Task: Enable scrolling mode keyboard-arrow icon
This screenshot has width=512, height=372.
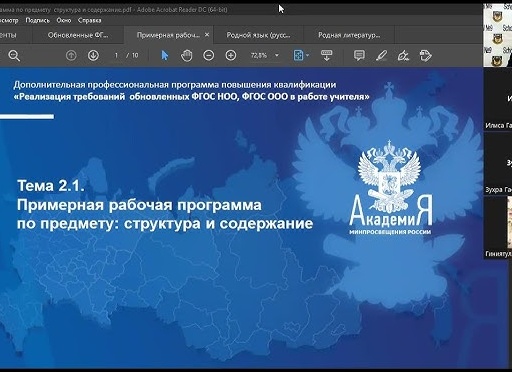Action: click(x=326, y=55)
